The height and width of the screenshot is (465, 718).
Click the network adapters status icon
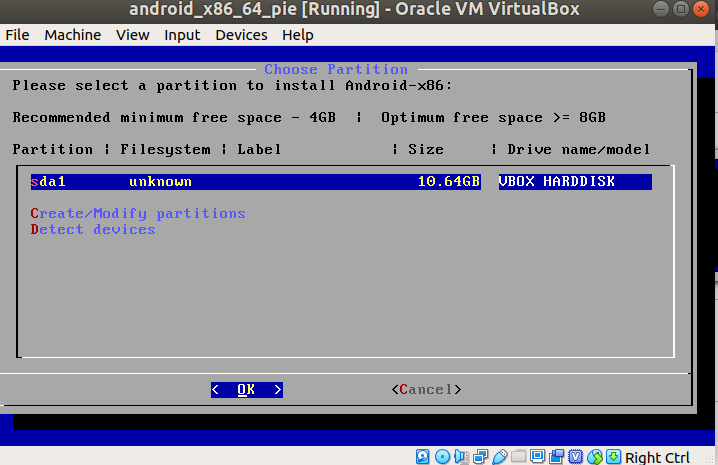point(480,456)
